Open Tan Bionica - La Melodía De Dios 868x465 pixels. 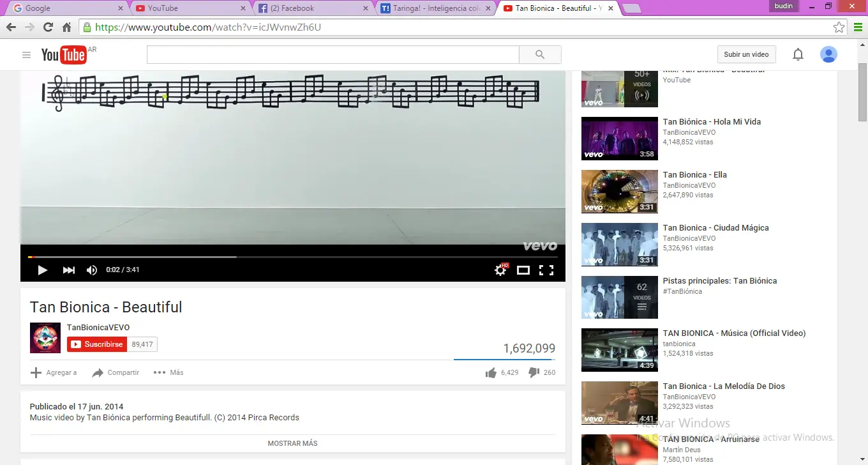724,386
